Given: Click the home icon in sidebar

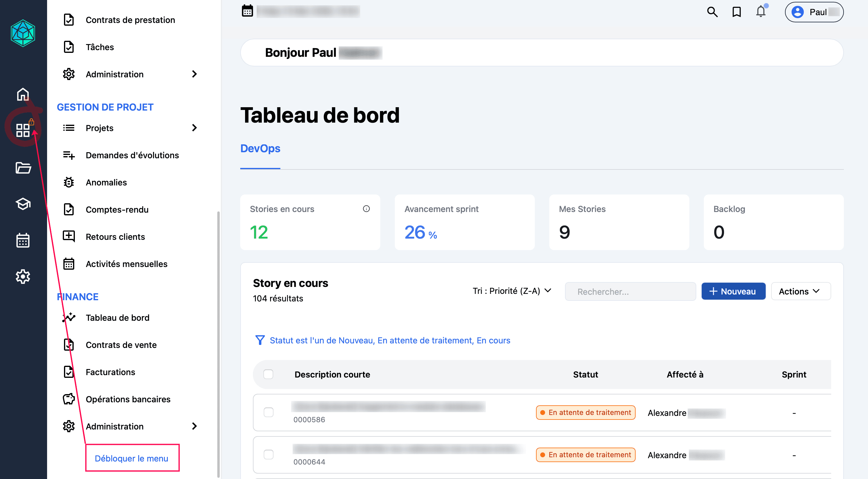Looking at the screenshot, I should [x=23, y=95].
